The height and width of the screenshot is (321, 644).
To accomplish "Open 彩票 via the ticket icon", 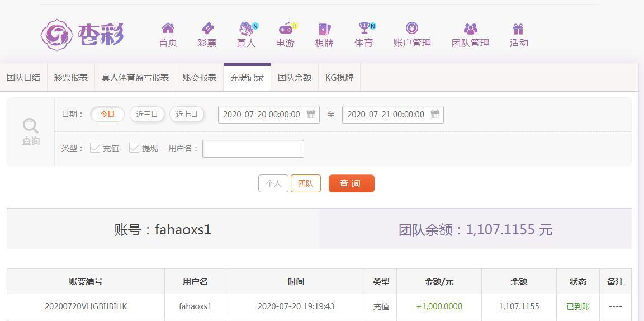I will coord(207,29).
